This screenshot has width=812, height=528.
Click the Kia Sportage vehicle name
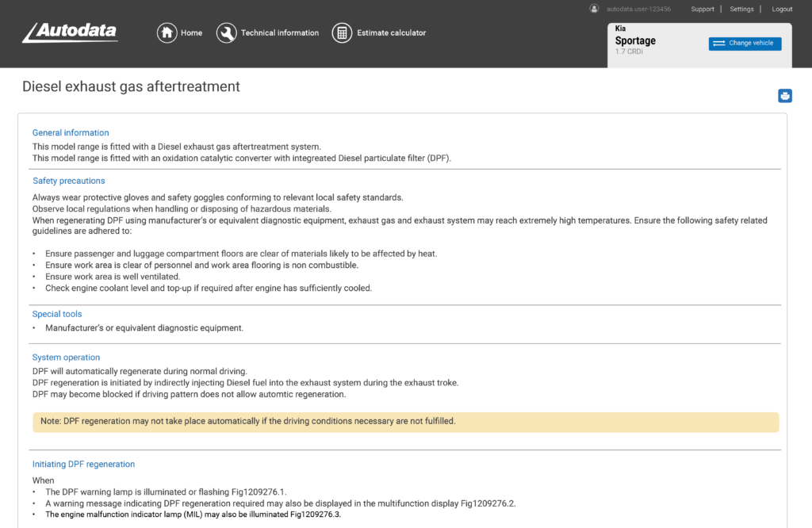[x=635, y=41]
